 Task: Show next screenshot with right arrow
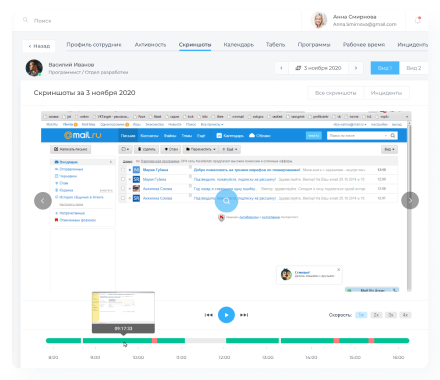point(410,200)
